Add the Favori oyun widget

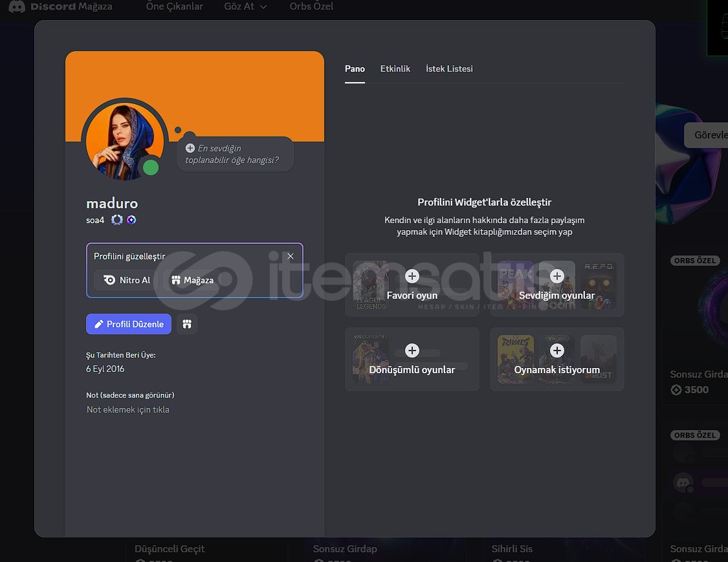click(412, 285)
